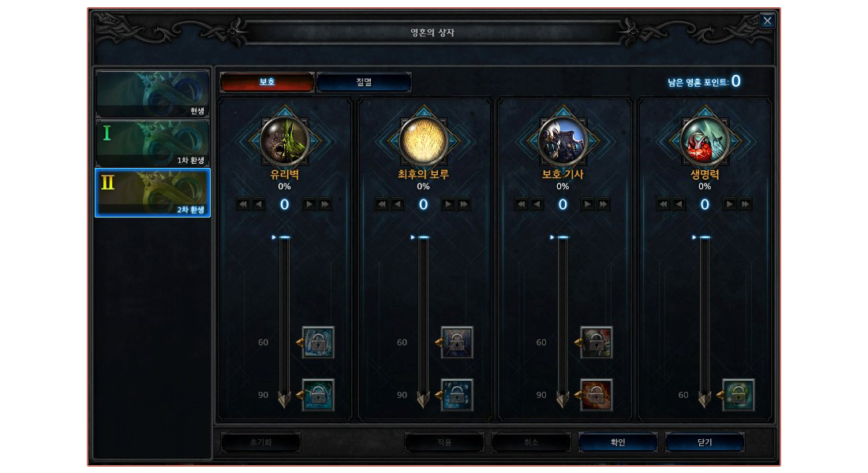Image resolution: width=868 pixels, height=473 pixels.
Task: Click locked level 60 skill under 유리벽
Action: pyautogui.click(x=318, y=342)
